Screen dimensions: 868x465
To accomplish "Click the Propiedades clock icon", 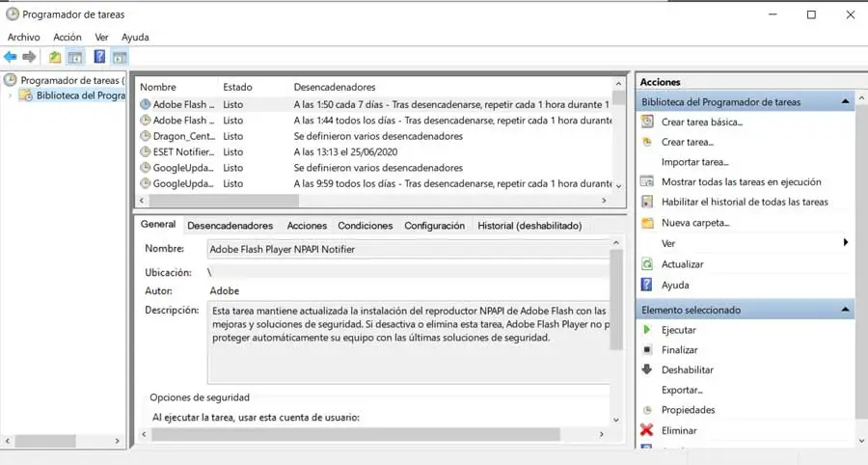I will [646, 410].
